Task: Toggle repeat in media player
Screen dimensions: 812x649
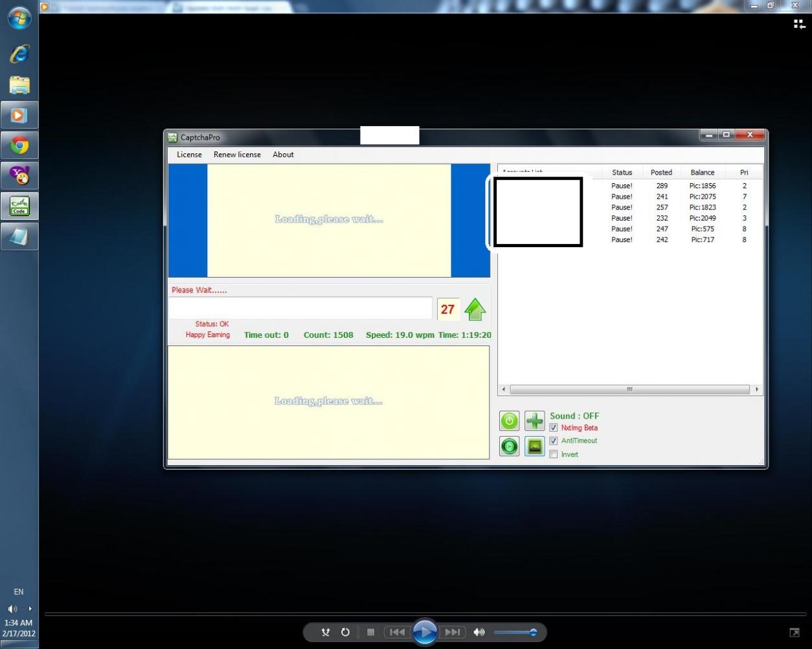Action: [x=345, y=632]
